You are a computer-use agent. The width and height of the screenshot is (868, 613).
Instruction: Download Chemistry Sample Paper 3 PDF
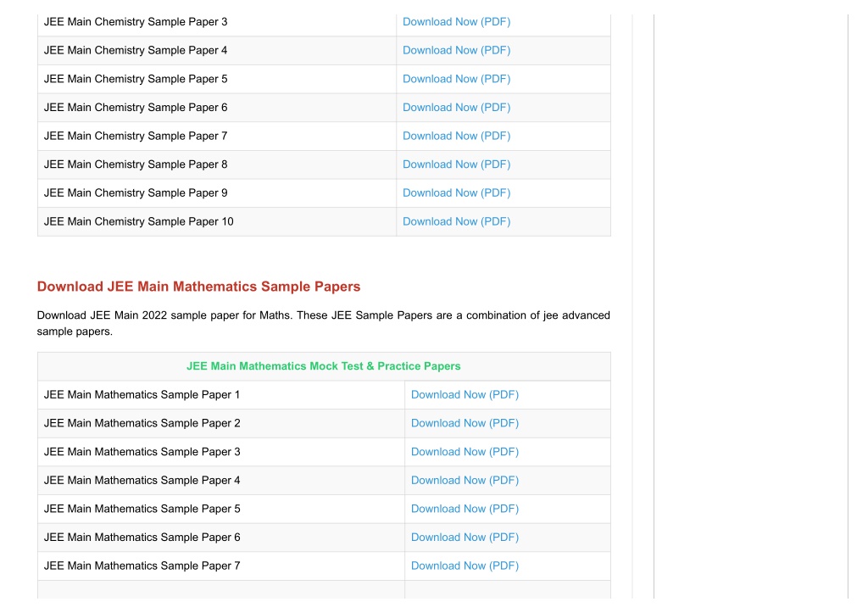click(x=456, y=21)
